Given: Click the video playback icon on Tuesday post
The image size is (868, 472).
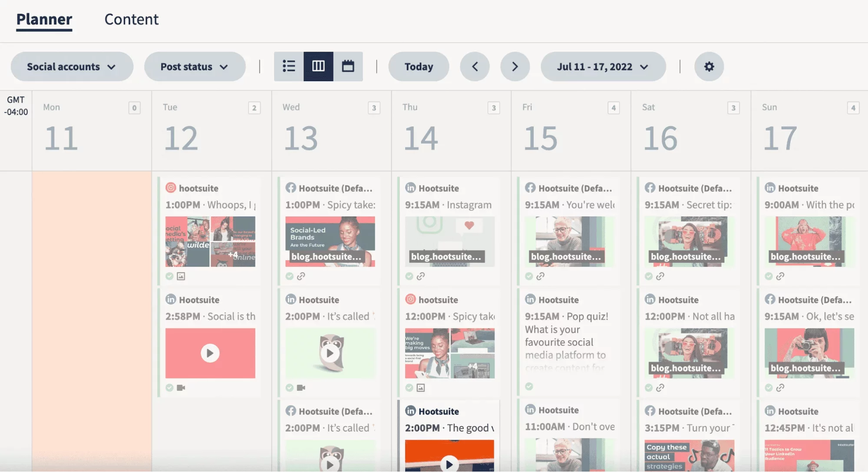Looking at the screenshot, I should click(x=211, y=353).
